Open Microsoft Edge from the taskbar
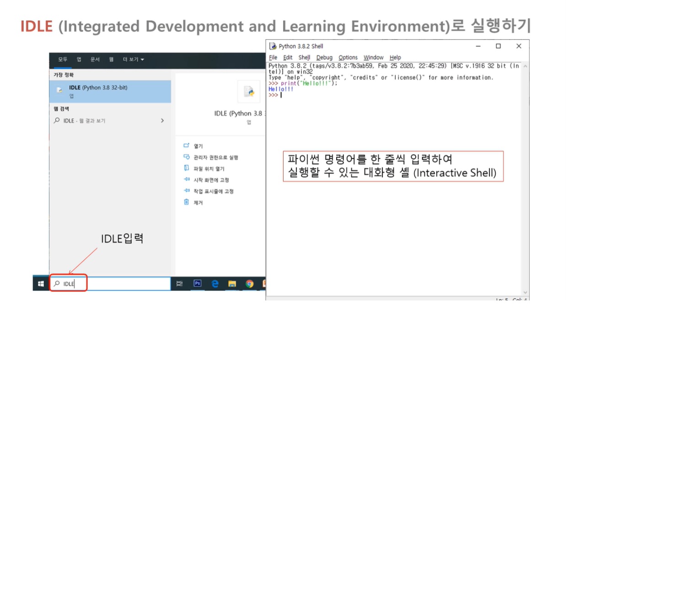Screen dimensions: 697x616 click(215, 284)
